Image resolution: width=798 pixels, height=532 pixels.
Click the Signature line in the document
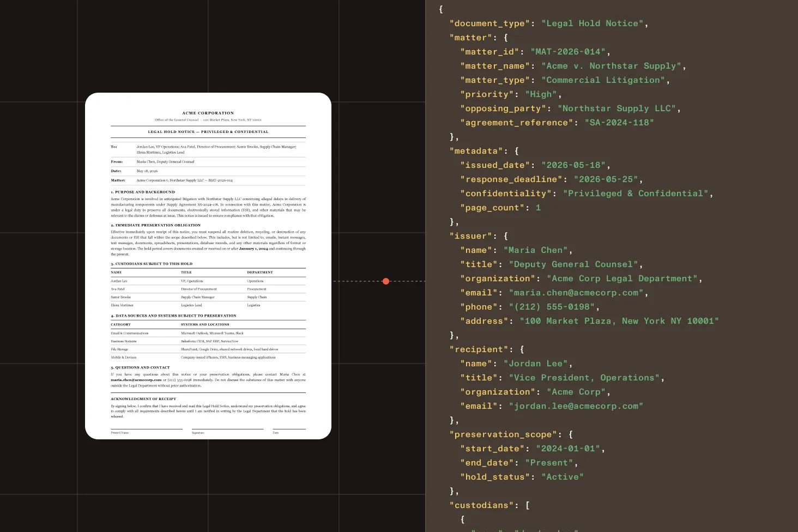227,430
